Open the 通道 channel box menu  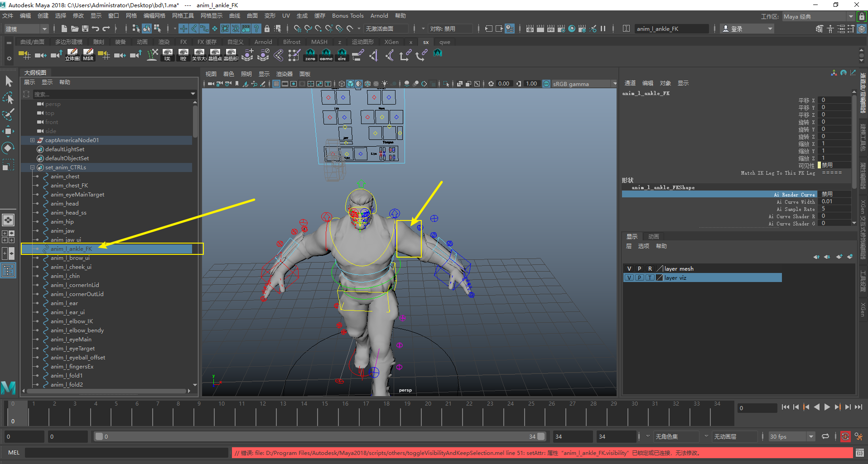(x=630, y=83)
